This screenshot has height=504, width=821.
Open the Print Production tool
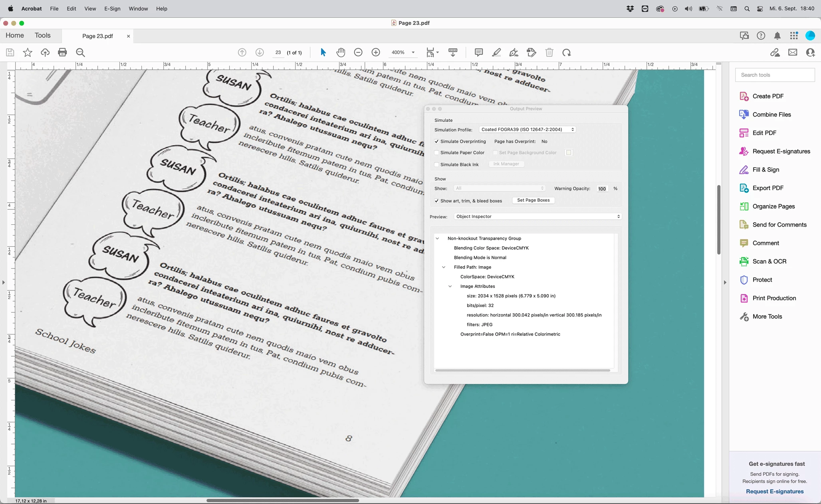[774, 298]
